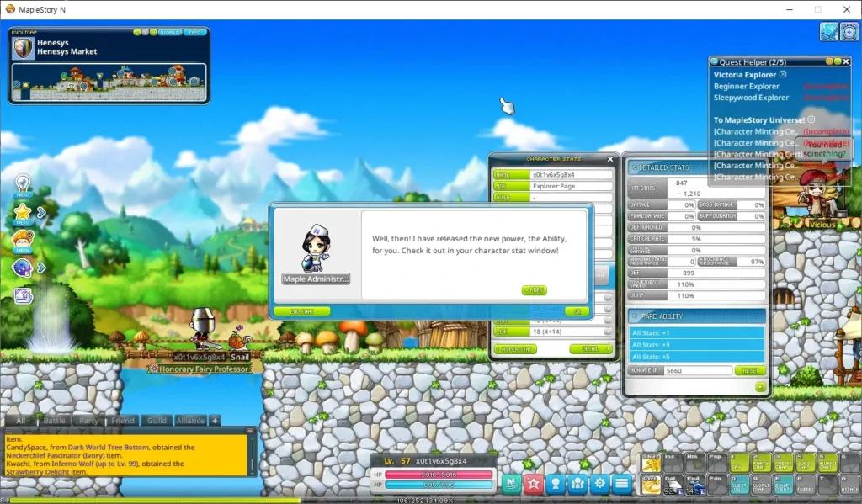
Task: Click the third mini map size button
Action: click(153, 33)
